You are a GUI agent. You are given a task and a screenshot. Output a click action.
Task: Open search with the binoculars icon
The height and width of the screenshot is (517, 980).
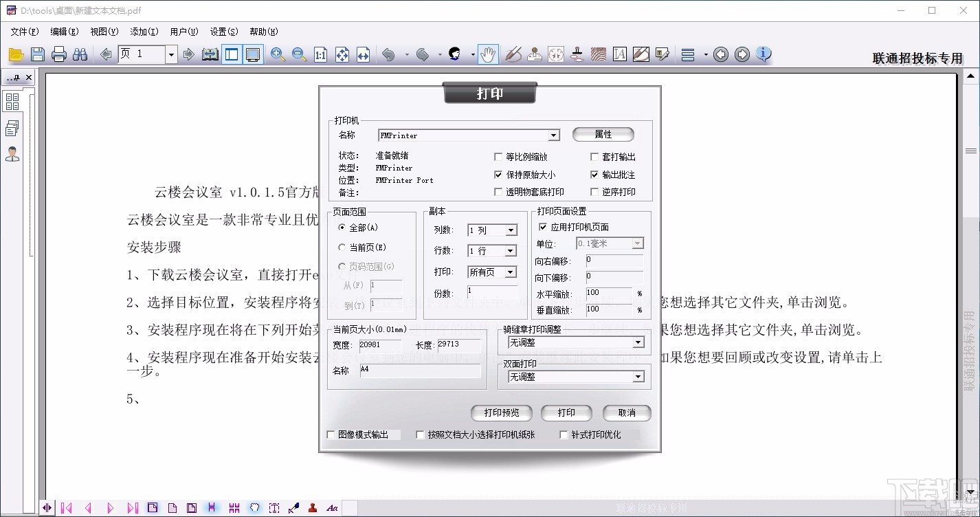[x=80, y=55]
